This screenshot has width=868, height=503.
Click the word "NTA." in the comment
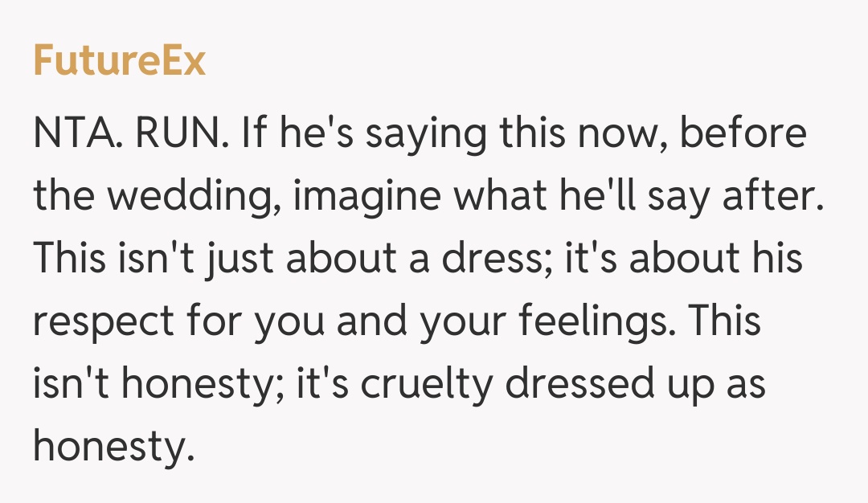[x=77, y=133]
